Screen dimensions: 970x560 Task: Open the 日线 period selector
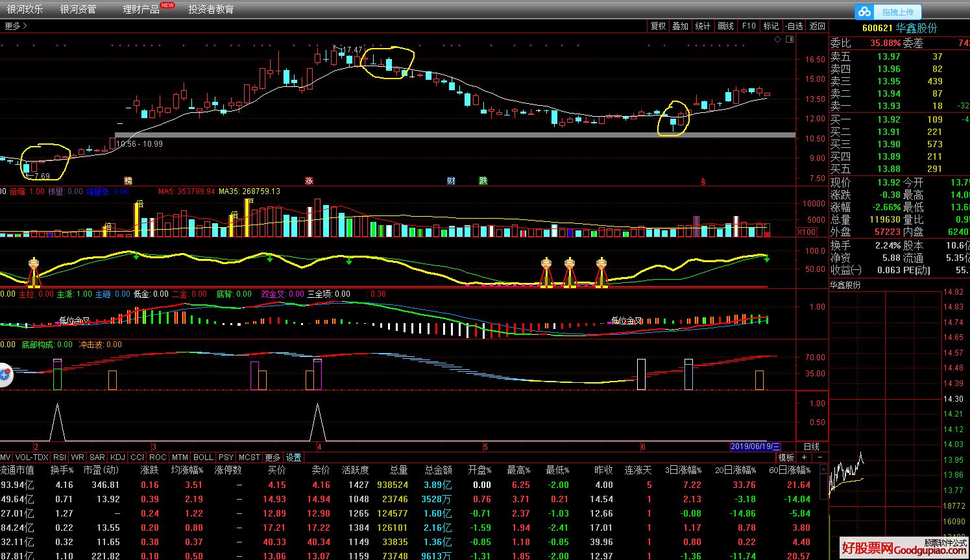click(812, 446)
